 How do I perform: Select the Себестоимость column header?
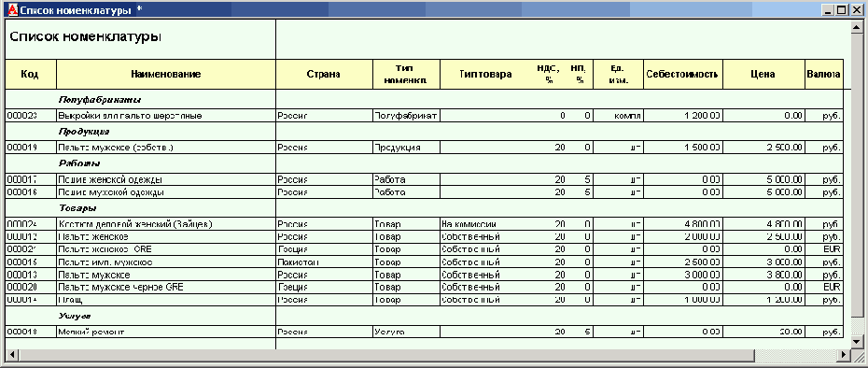[x=683, y=75]
